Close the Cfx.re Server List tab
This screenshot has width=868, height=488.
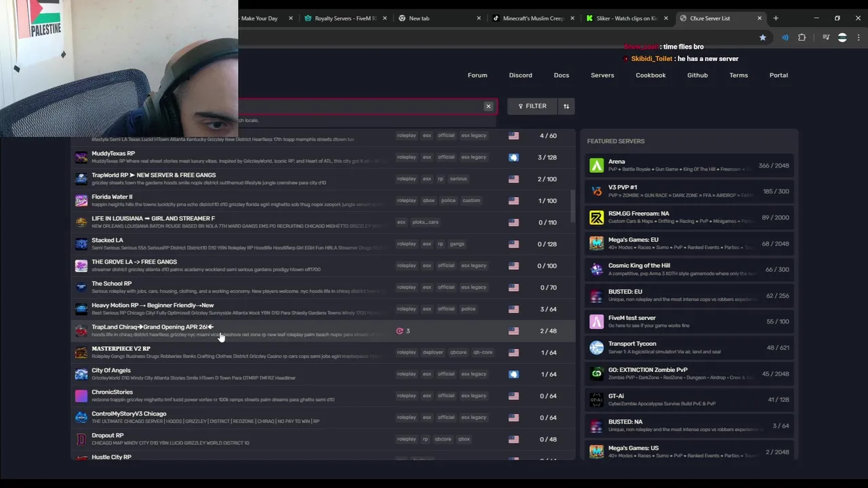pos(759,18)
